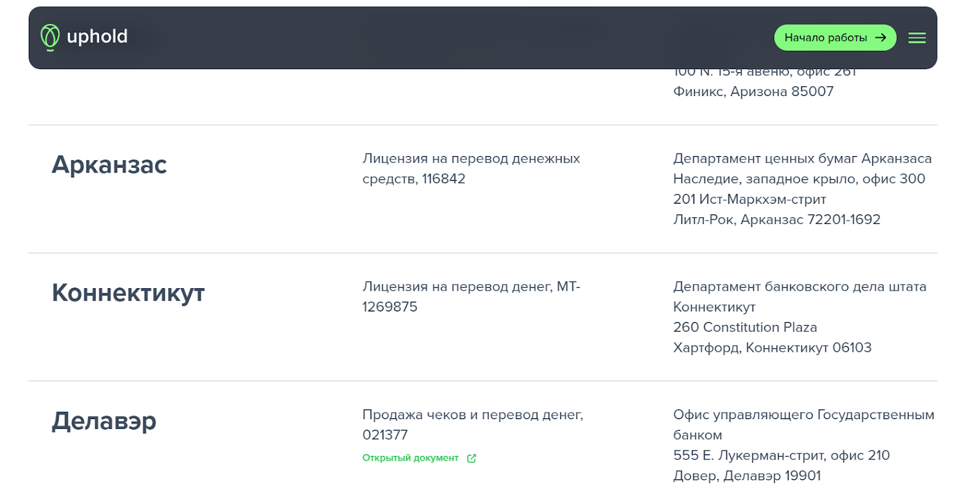Open the hamburger menu
Image resolution: width=980 pixels, height=503 pixels.
tap(916, 38)
